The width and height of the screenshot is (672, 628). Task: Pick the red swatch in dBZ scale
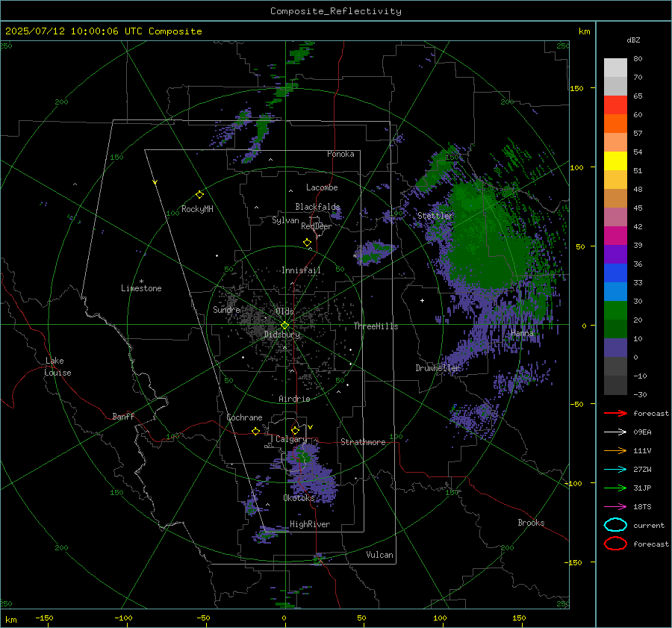click(x=615, y=105)
